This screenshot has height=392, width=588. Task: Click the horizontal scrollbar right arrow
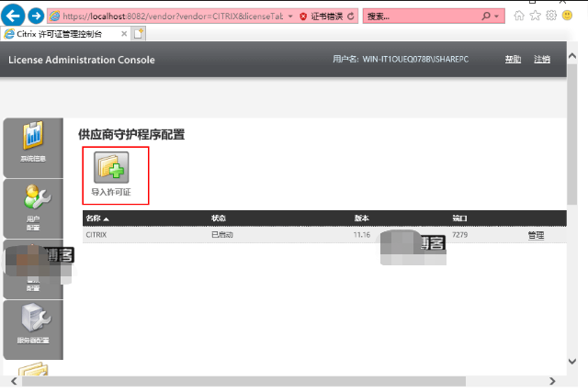tap(552, 381)
